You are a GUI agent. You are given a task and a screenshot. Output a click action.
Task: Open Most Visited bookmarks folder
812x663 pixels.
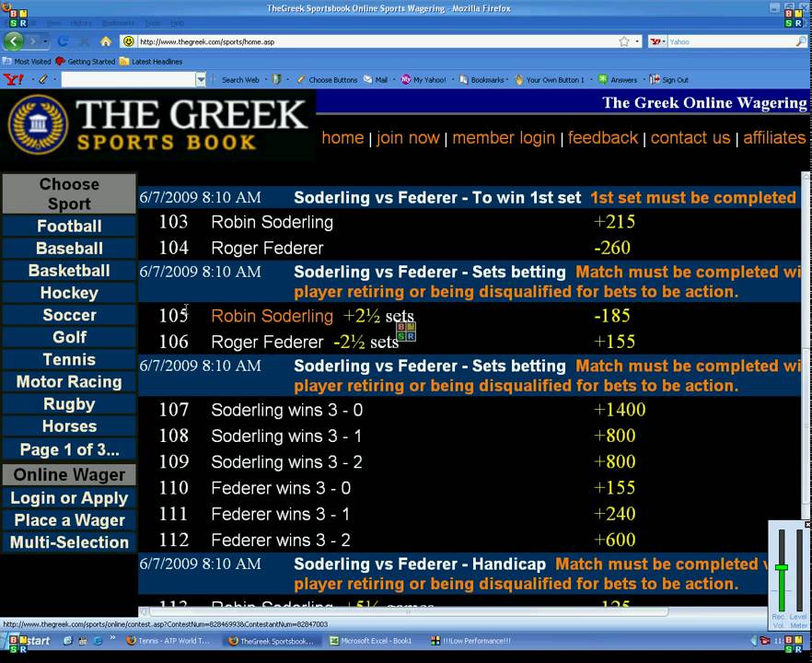coord(27,62)
